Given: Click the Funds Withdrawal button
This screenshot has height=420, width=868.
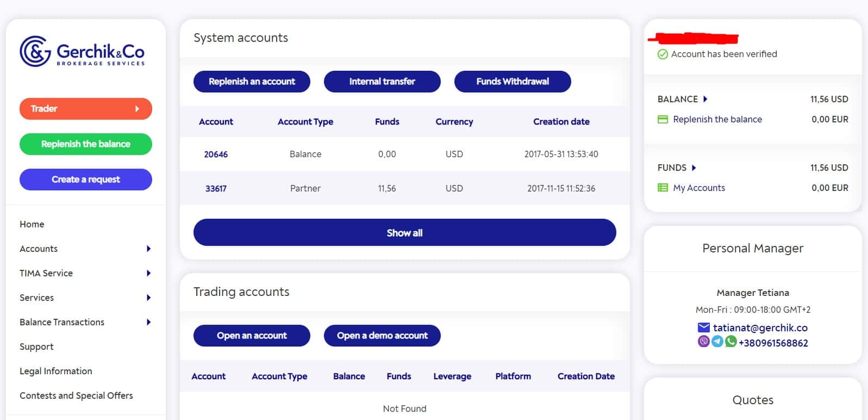Looking at the screenshot, I should tap(513, 82).
